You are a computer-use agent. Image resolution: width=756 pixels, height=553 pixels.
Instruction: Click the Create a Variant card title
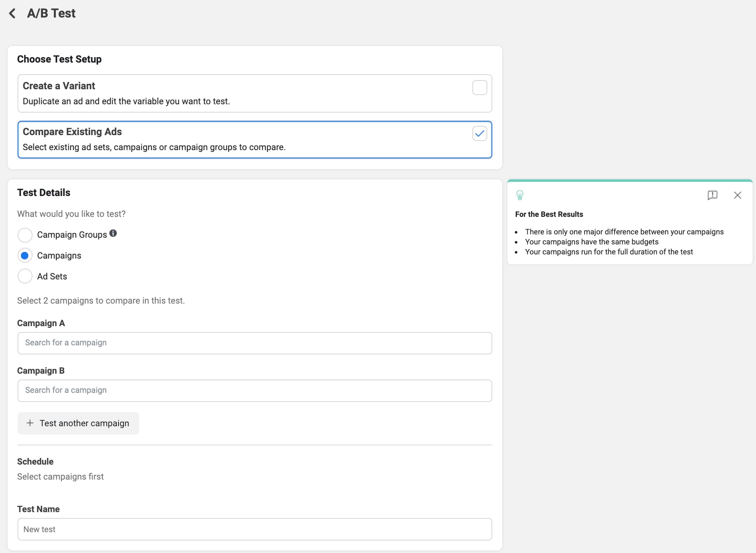pos(59,86)
